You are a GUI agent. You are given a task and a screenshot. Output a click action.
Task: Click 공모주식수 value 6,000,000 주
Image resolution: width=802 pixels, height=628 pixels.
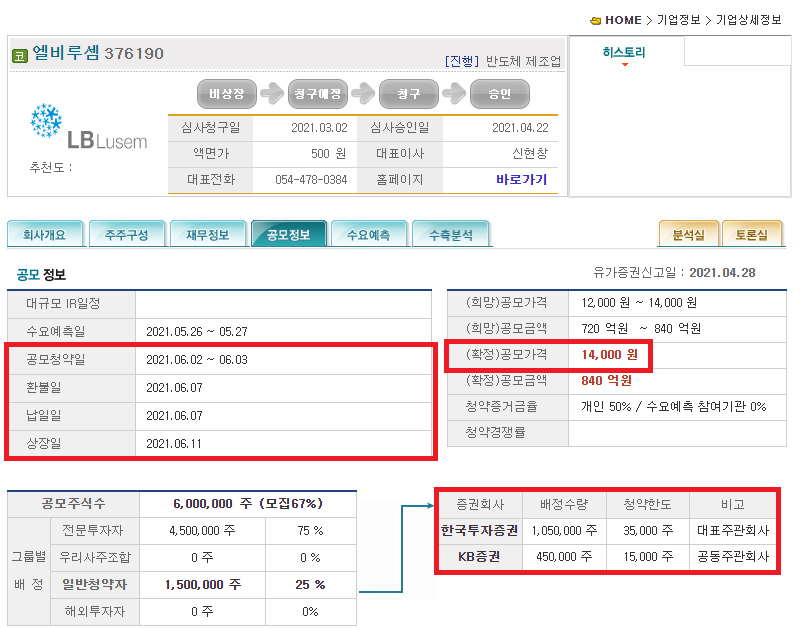(x=248, y=504)
